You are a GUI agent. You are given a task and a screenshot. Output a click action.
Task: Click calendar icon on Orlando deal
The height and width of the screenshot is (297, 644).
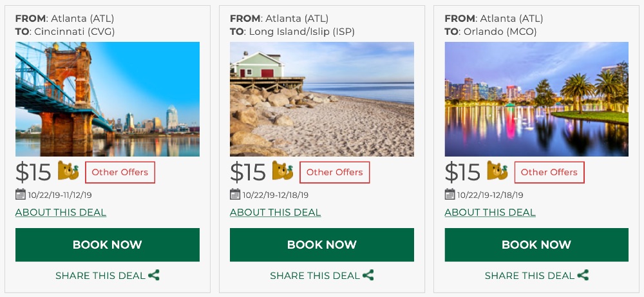coord(450,195)
